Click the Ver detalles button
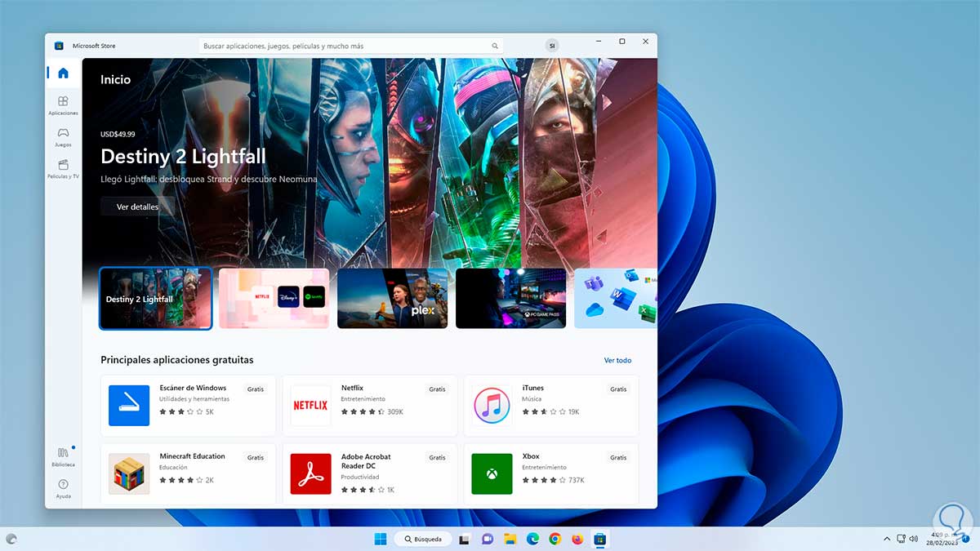The height and width of the screenshot is (551, 980). click(137, 207)
